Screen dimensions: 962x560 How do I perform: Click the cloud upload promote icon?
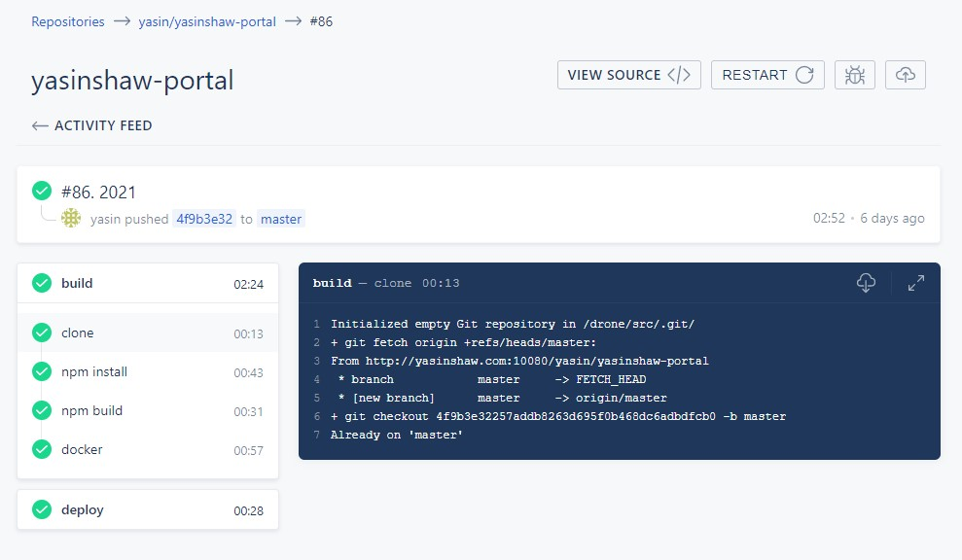pyautogui.click(x=905, y=75)
